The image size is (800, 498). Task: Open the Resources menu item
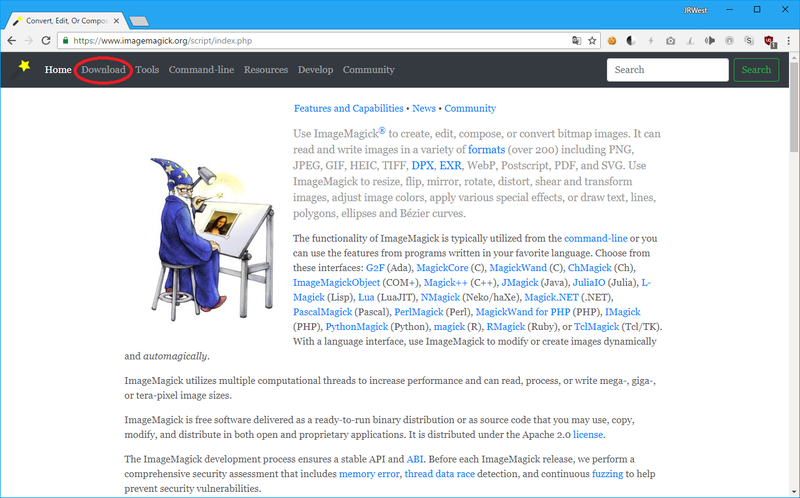pyautogui.click(x=266, y=70)
